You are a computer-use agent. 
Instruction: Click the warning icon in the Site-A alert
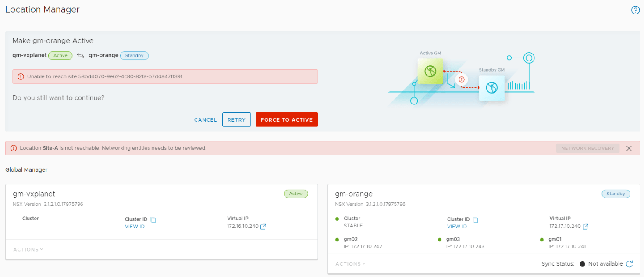14,148
